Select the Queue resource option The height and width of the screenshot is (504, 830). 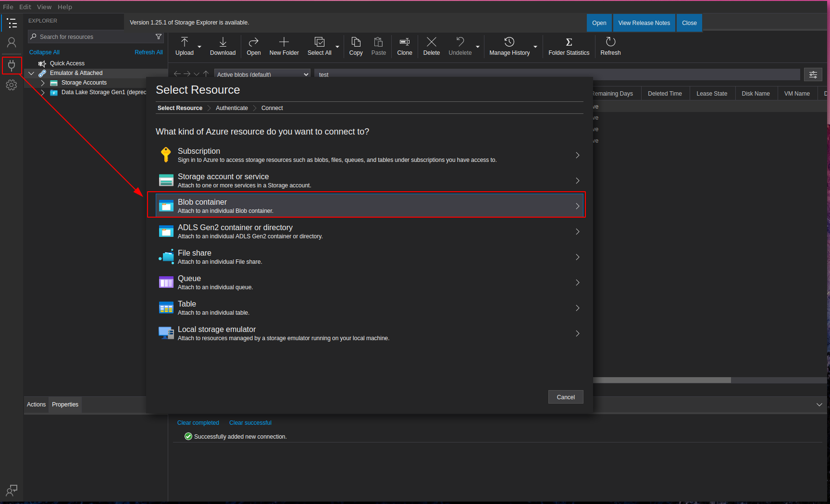click(x=370, y=283)
